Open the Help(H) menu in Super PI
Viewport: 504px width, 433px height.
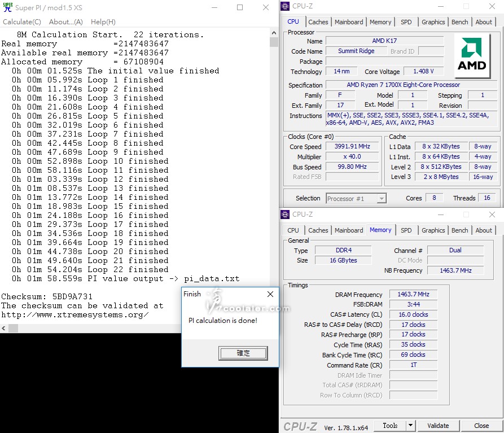(103, 22)
